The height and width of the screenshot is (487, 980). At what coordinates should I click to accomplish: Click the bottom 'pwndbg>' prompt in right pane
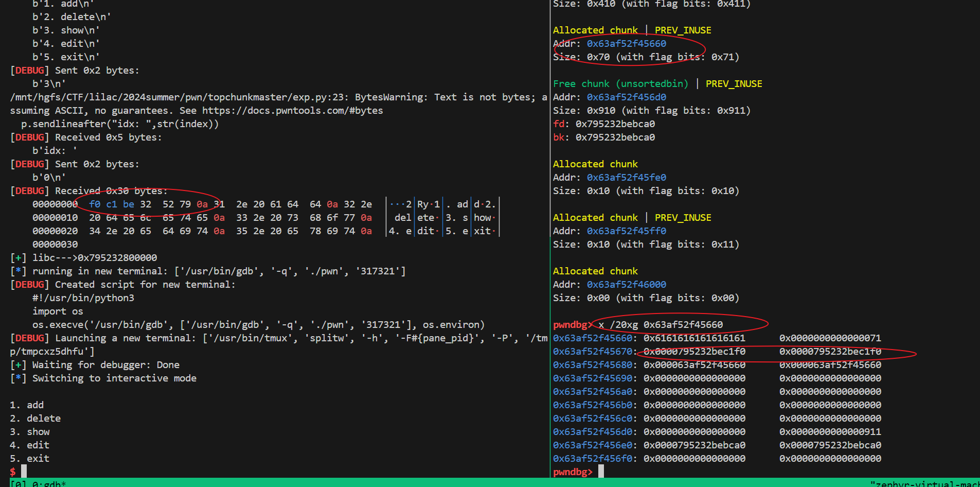tap(573, 472)
